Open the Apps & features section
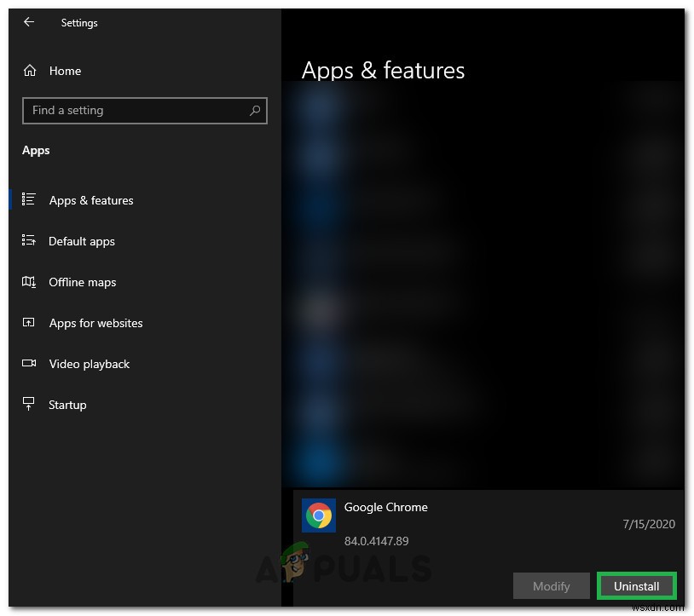 [91, 200]
